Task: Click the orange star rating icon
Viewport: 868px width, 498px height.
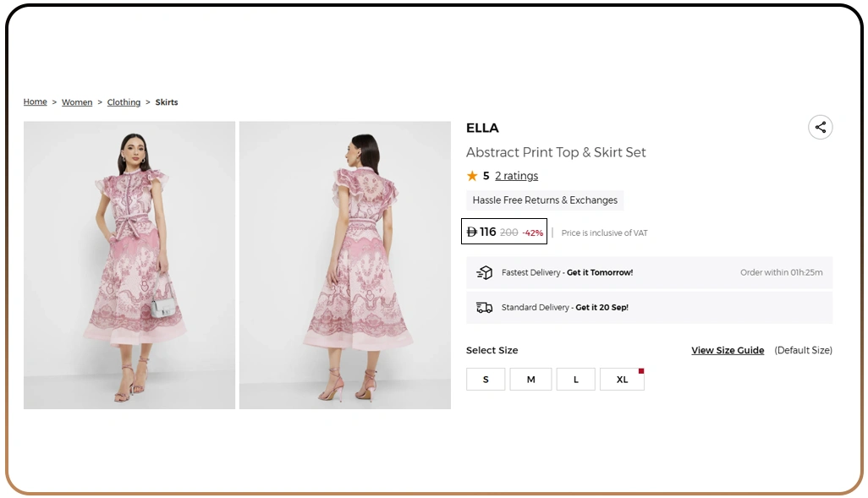Action: tap(472, 176)
